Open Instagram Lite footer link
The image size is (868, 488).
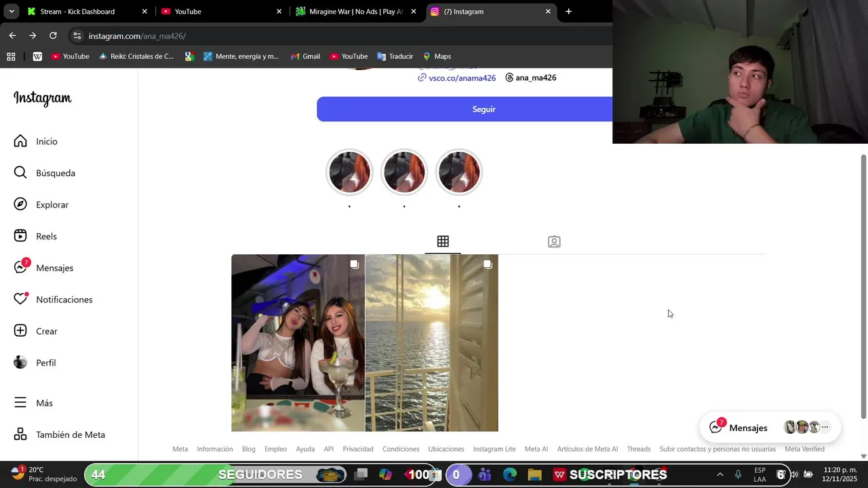(x=494, y=449)
